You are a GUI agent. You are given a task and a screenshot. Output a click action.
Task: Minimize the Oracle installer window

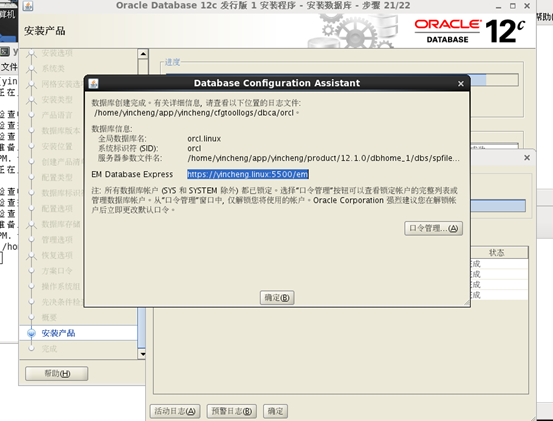[498, 6]
